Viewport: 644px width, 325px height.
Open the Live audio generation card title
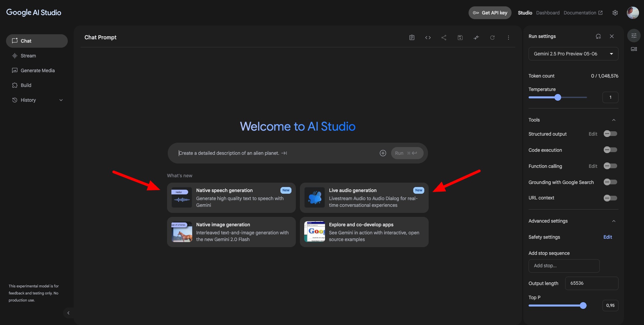pos(353,190)
